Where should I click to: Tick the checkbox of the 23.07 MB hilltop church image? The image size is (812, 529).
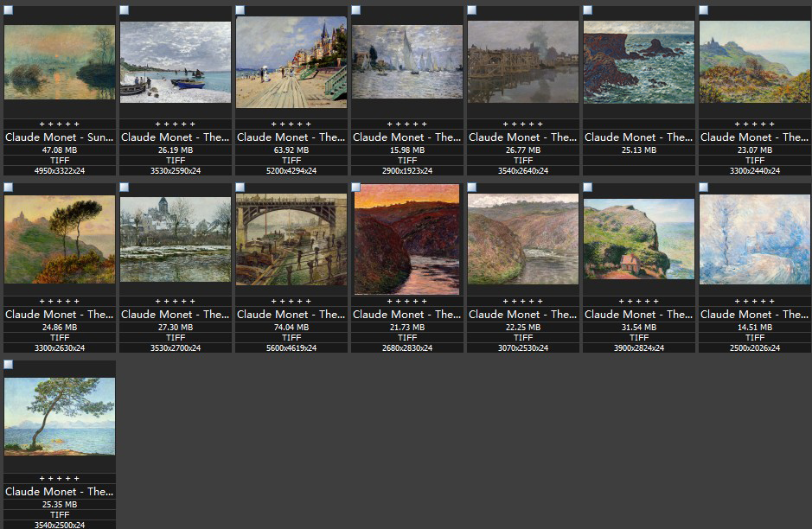[704, 10]
